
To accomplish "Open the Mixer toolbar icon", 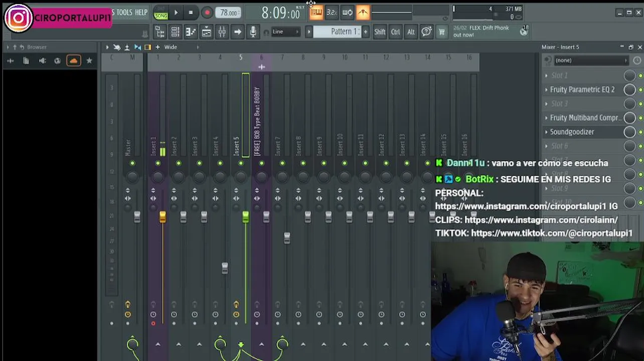I will tap(222, 32).
